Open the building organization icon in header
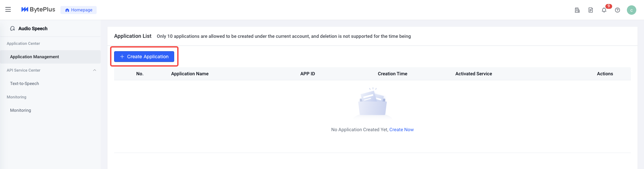Viewport: 644px width, 169px height. 577,10
